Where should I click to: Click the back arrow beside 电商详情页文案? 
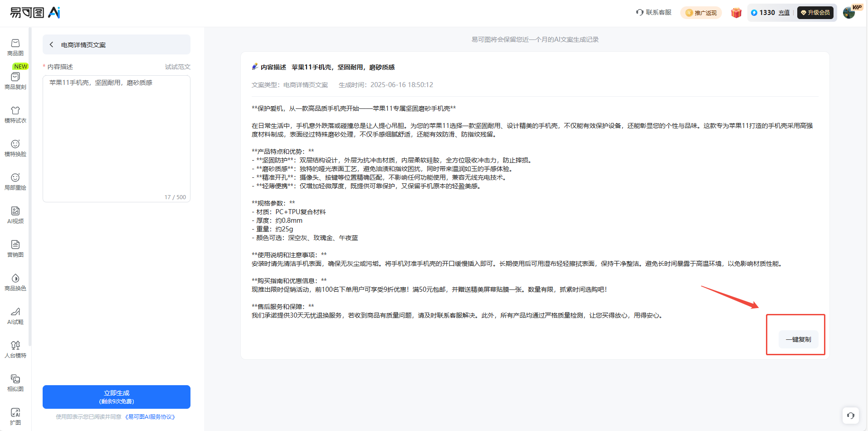pos(51,44)
